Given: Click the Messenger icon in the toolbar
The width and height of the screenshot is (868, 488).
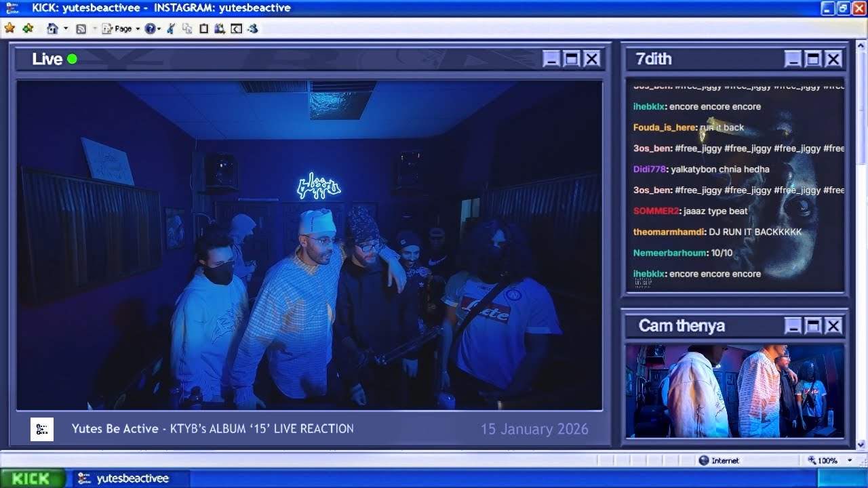Looking at the screenshot, I should [x=253, y=28].
